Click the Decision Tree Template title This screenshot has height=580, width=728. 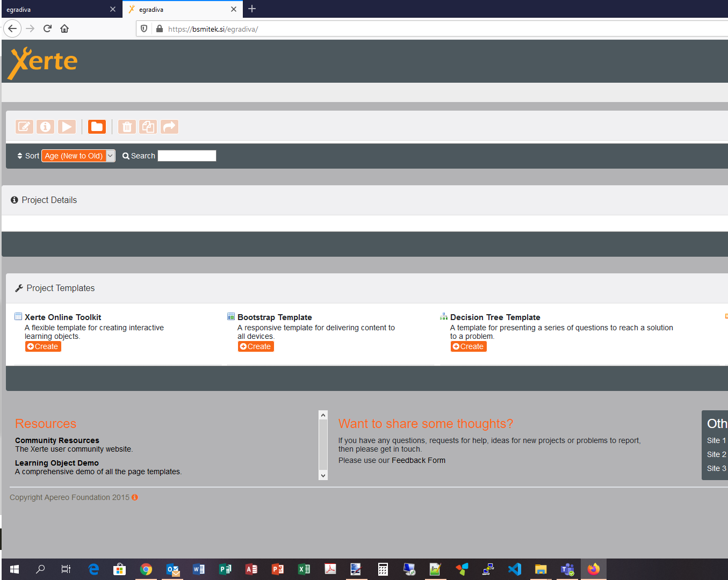point(495,317)
